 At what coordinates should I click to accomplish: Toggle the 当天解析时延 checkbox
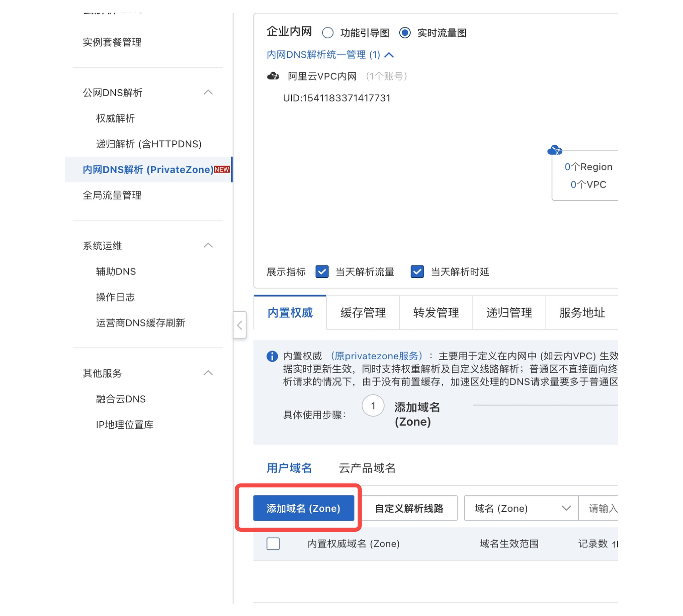click(x=417, y=271)
